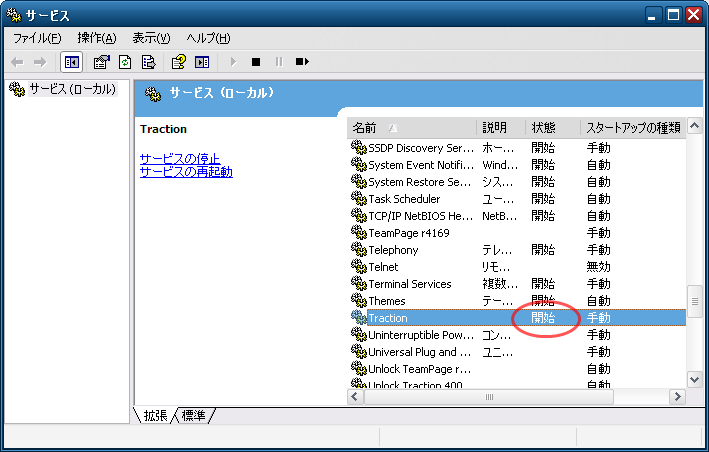Screen dimensions: 709x452
Task: Click the gear icon next to Terminal Services
Action: [x=359, y=283]
